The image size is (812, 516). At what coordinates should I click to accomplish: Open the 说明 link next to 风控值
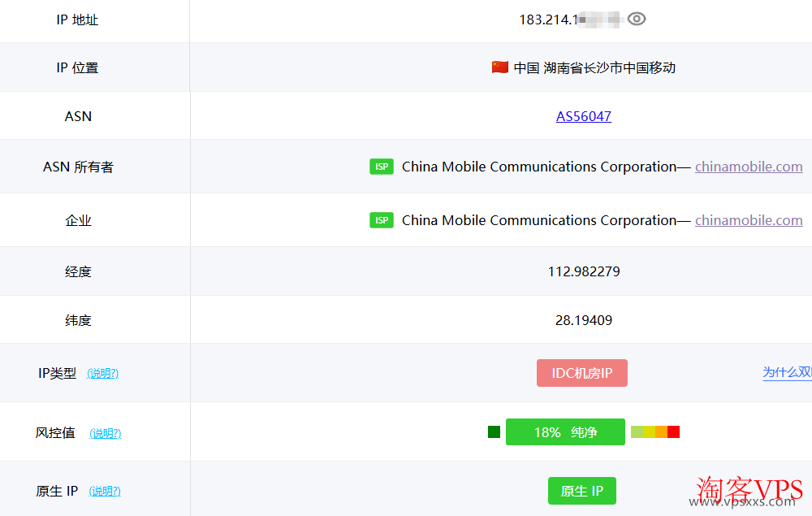point(105,433)
